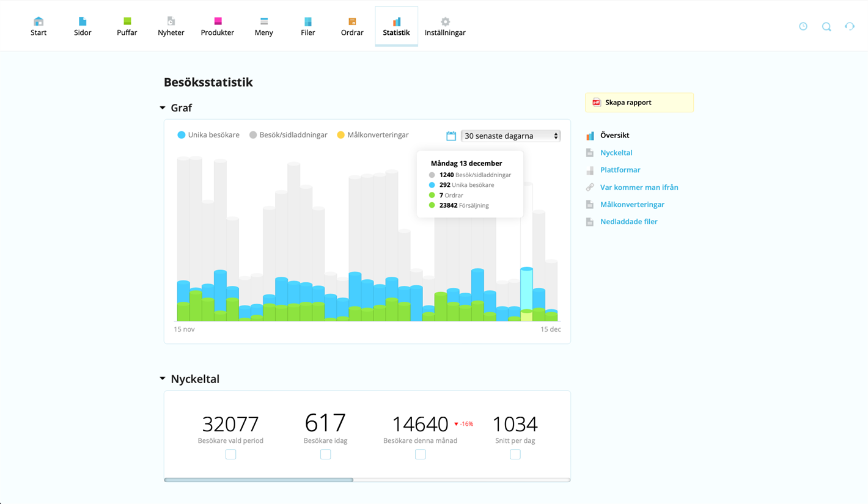868x504 pixels.
Task: Click the highlighted 13 december bar
Action: [x=526, y=294]
